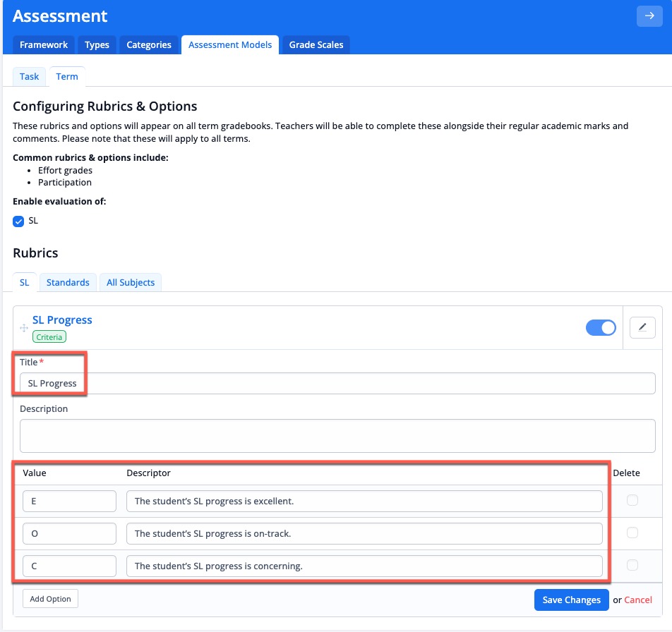Image resolution: width=672 pixels, height=632 pixels.
Task: Click the Cancel link
Action: [x=637, y=600]
